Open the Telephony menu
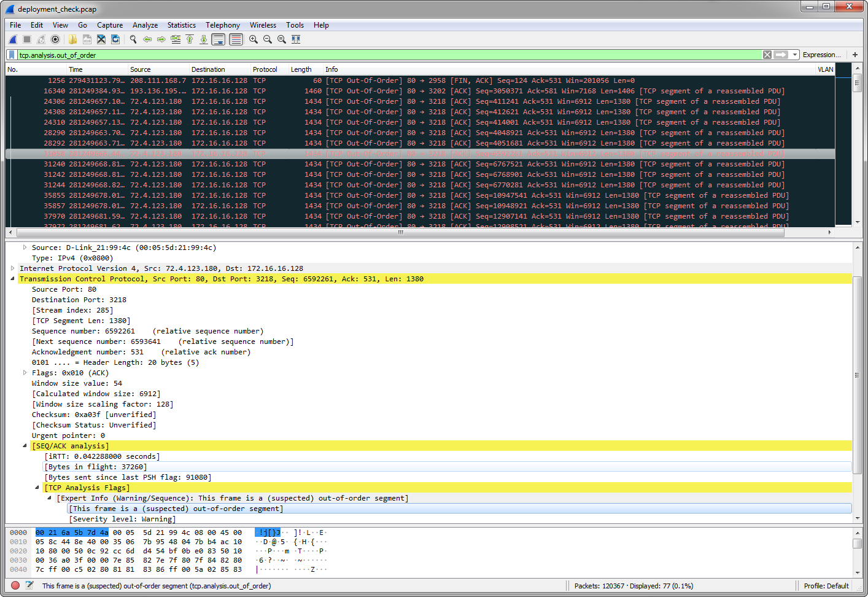This screenshot has height=597, width=868. coord(222,25)
